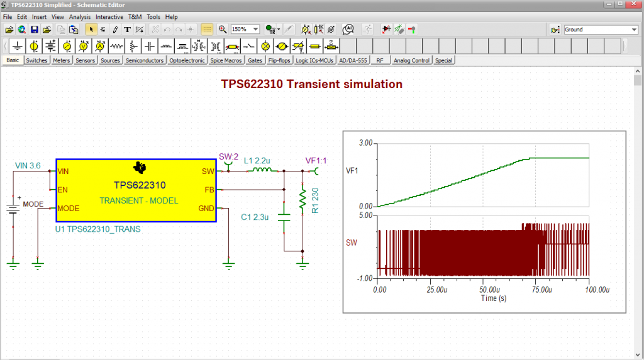Viewport: 644px width, 360px height.
Task: Activate the selection arrow cursor mode
Action: [x=91, y=30]
